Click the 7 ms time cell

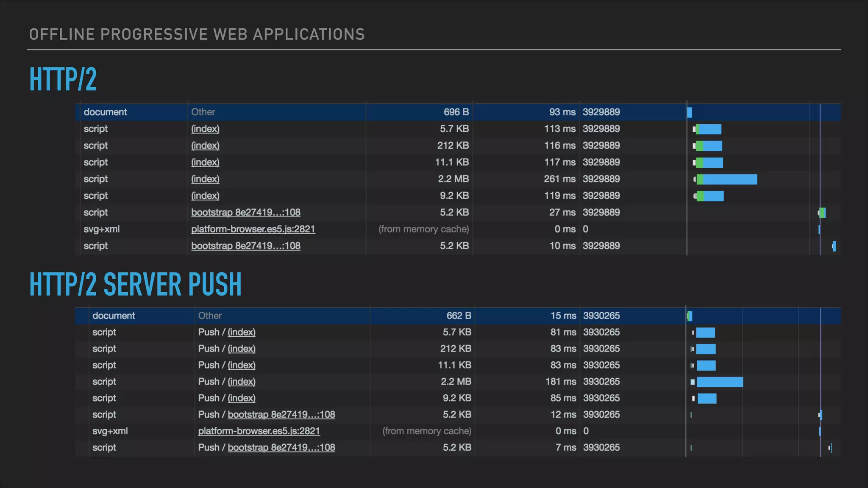click(x=566, y=448)
